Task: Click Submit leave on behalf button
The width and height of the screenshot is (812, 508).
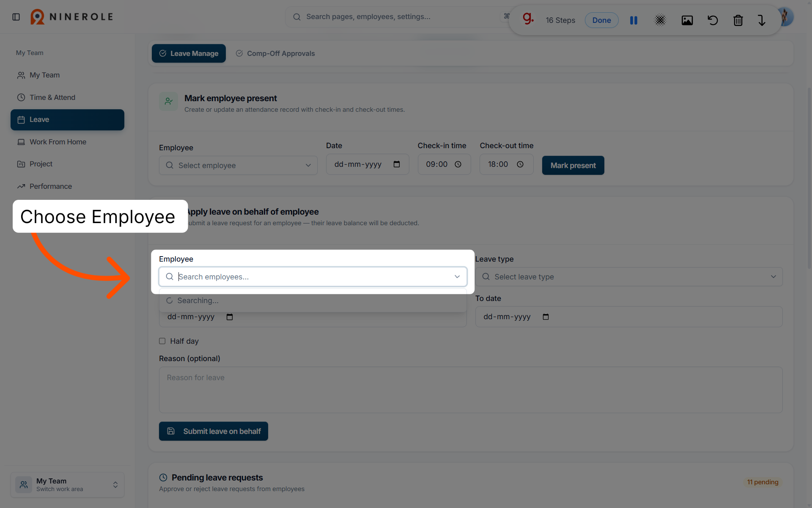Action: 214,431
